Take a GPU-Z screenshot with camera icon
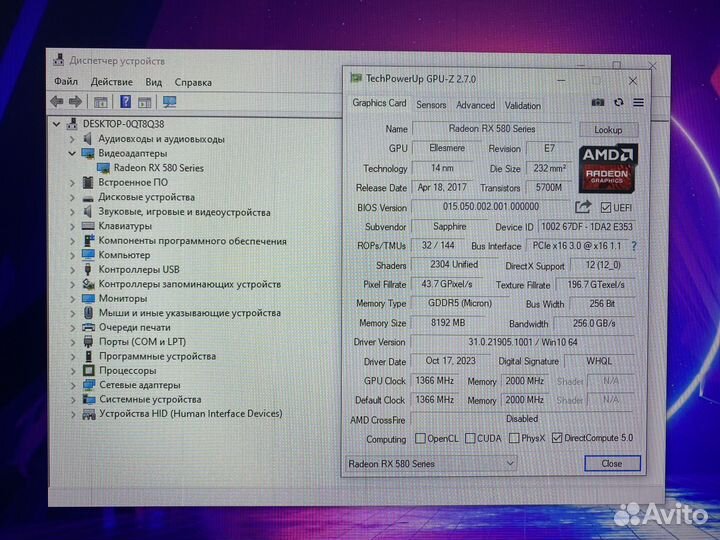This screenshot has width=720, height=540. 598,103
